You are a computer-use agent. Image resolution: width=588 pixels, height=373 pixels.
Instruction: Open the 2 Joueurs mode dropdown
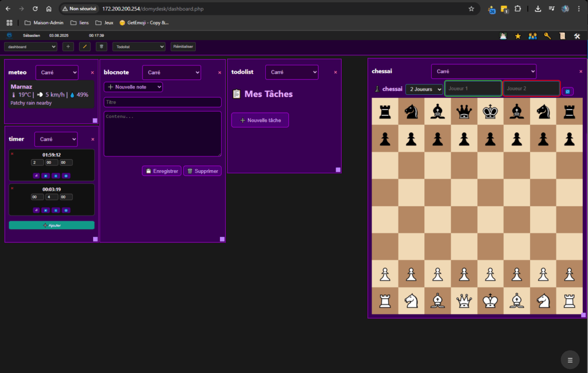424,89
